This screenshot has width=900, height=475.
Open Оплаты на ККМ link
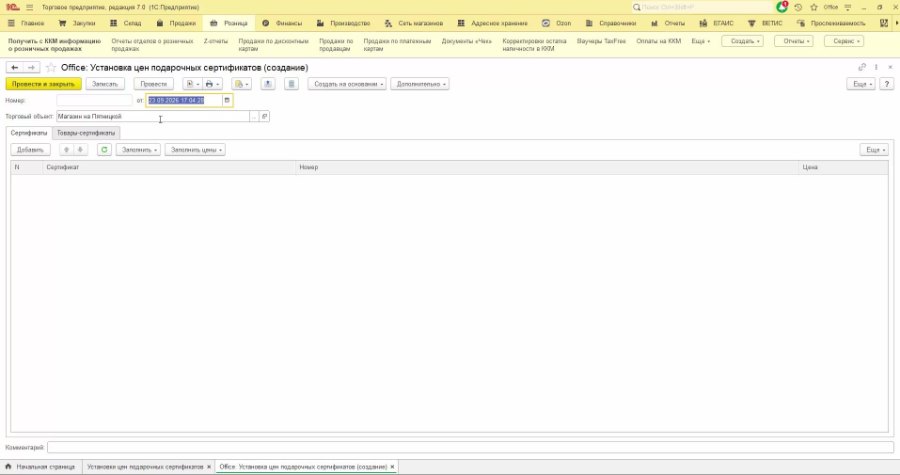click(658, 41)
